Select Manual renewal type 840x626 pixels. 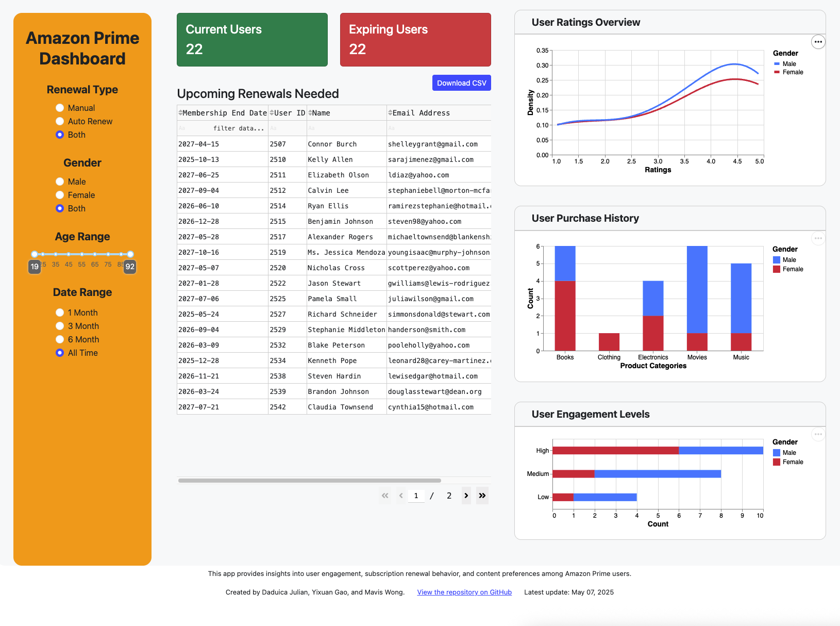point(60,108)
